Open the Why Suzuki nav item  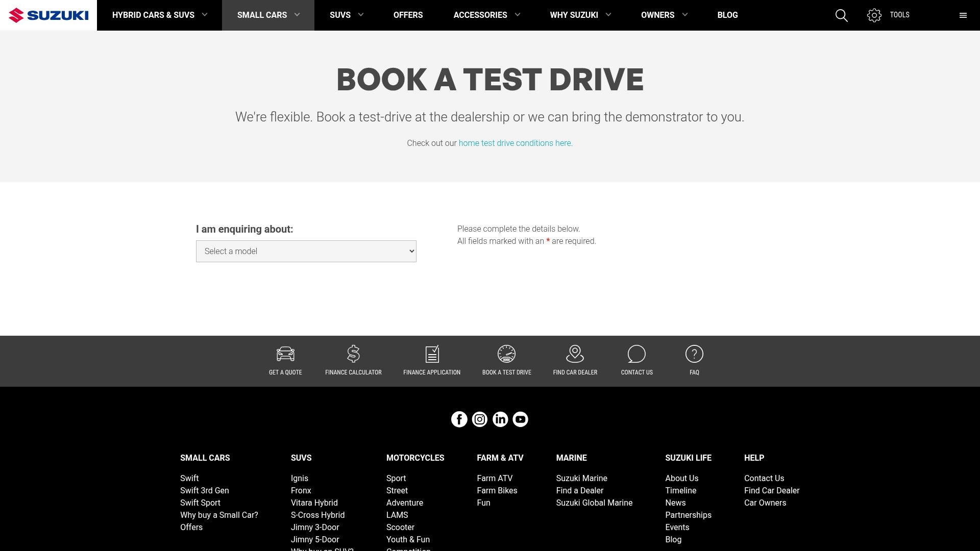[x=574, y=15]
